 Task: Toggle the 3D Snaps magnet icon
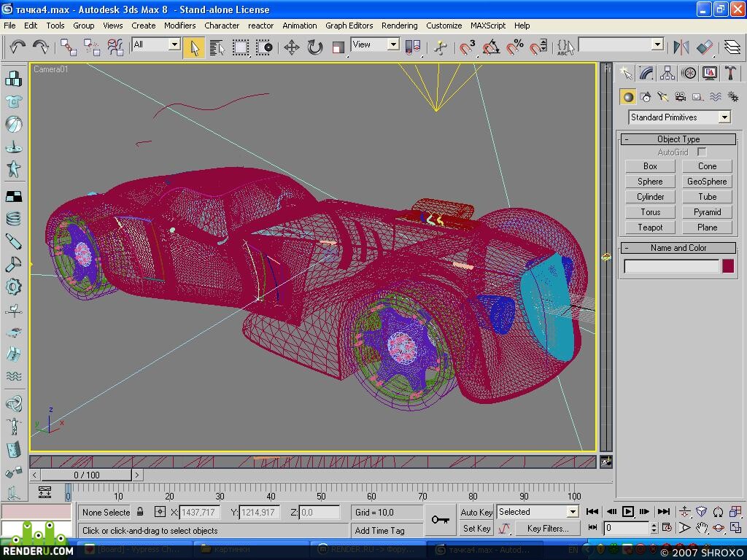coord(467,47)
